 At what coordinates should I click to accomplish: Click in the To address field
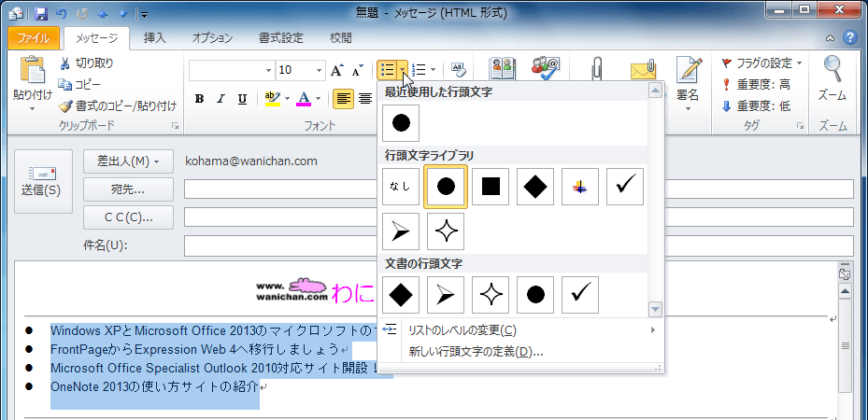pyautogui.click(x=519, y=189)
